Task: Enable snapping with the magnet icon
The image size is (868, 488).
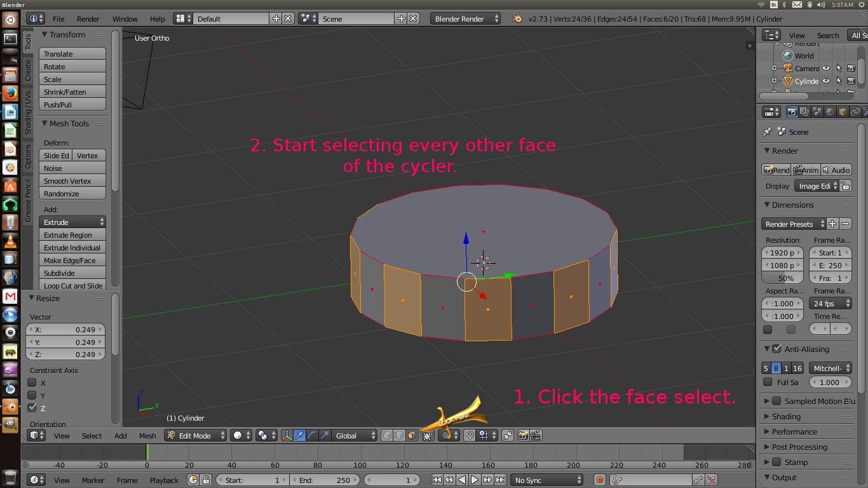Action: click(x=470, y=435)
